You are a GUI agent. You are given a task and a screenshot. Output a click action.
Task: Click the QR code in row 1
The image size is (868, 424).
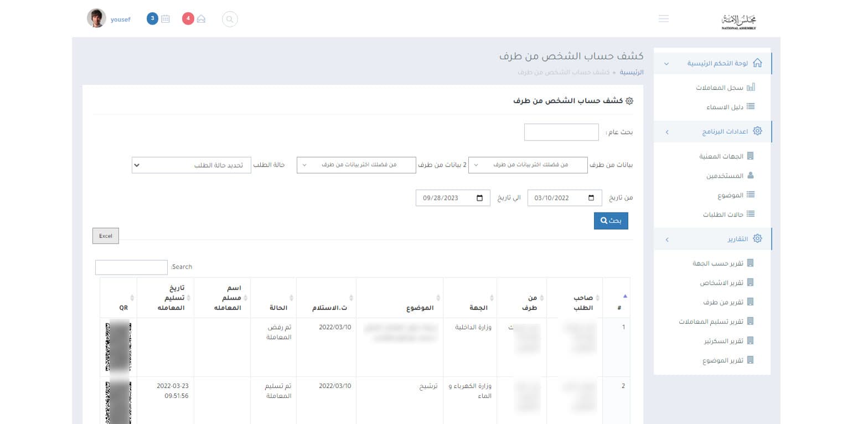[118, 346]
